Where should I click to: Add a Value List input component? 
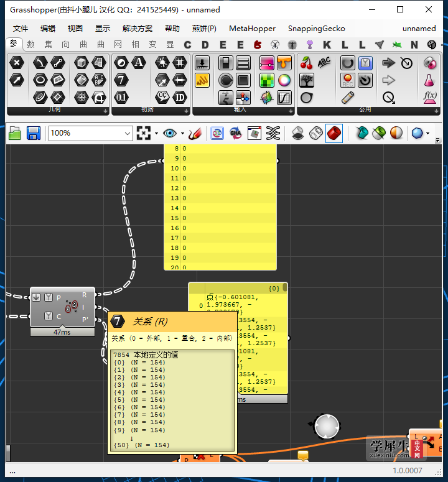point(243,63)
